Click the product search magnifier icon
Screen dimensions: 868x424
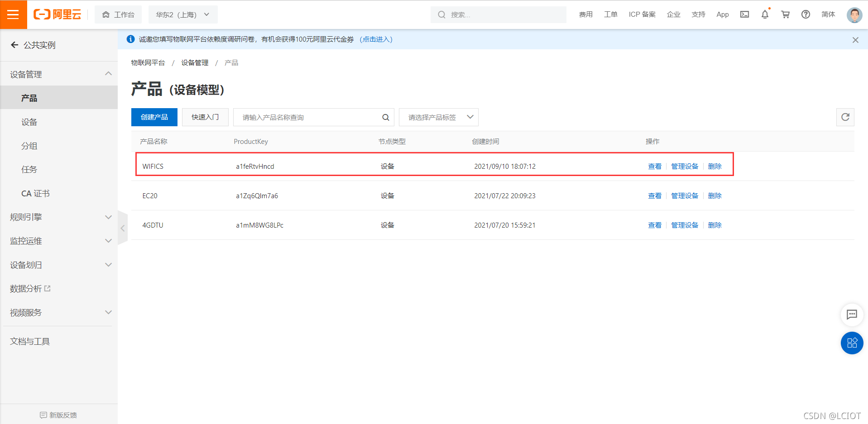[x=386, y=117]
